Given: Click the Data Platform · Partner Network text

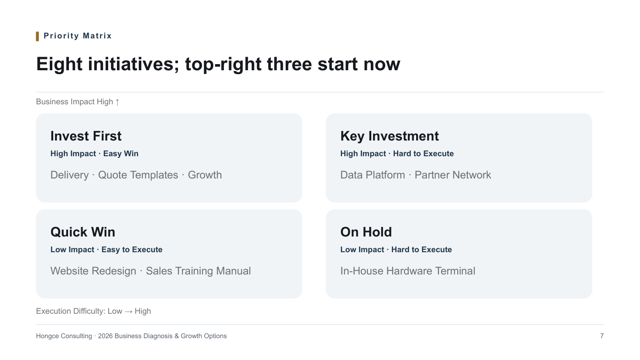Looking at the screenshot, I should 416,175.
